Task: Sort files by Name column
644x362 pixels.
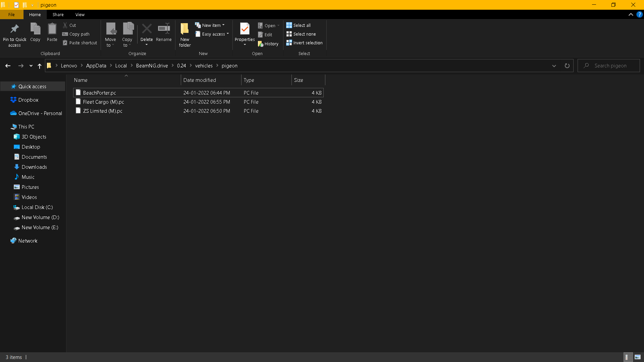Action: coord(126,80)
